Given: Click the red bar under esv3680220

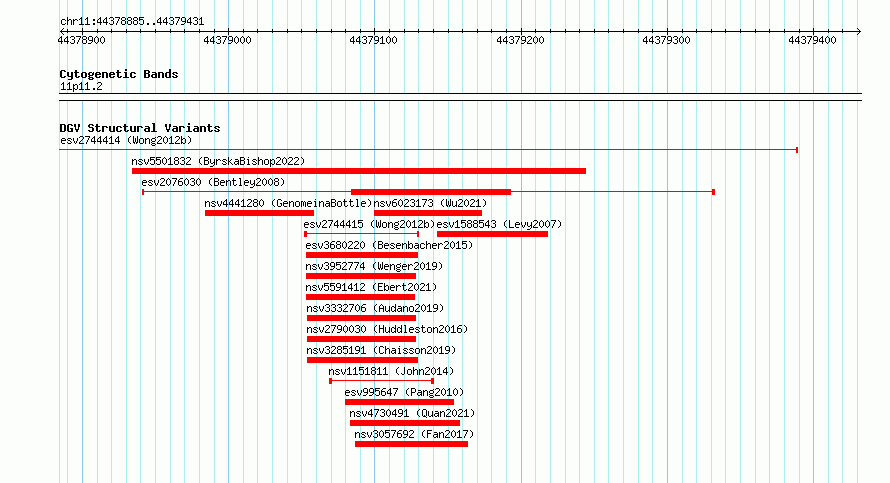Looking at the screenshot, I should pyautogui.click(x=362, y=255).
